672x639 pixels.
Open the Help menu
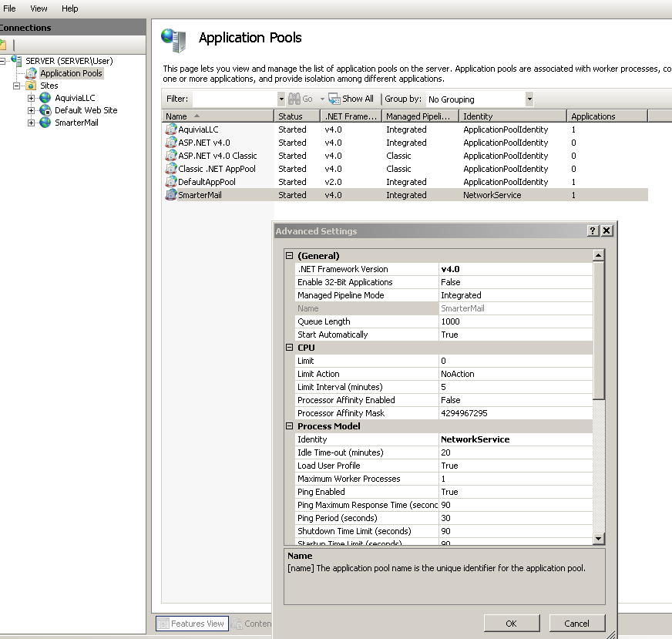pyautogui.click(x=69, y=8)
